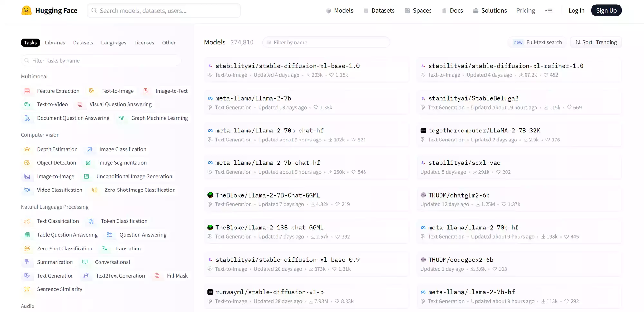Select the Unconditional Image Generation icon
Image resolution: width=644 pixels, height=312 pixels.
(86, 176)
